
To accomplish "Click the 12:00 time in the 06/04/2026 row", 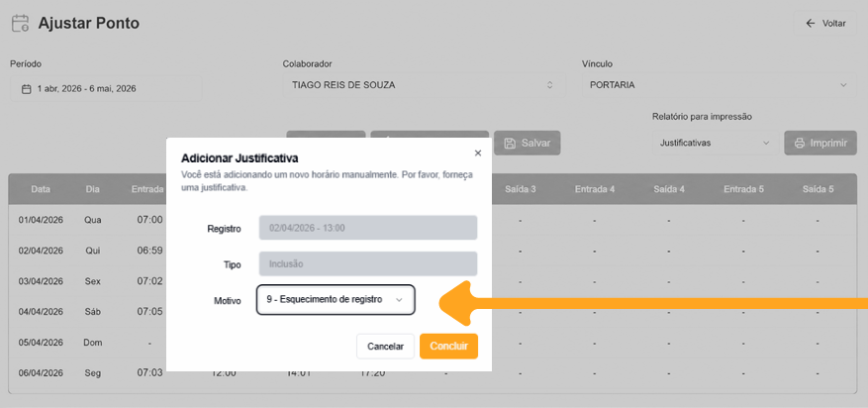I will tap(224, 373).
